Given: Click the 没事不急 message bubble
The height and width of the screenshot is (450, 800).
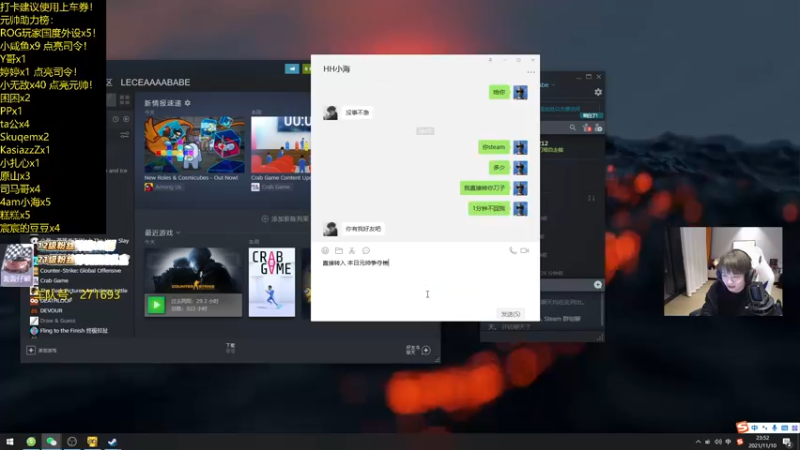Looking at the screenshot, I should 357,112.
